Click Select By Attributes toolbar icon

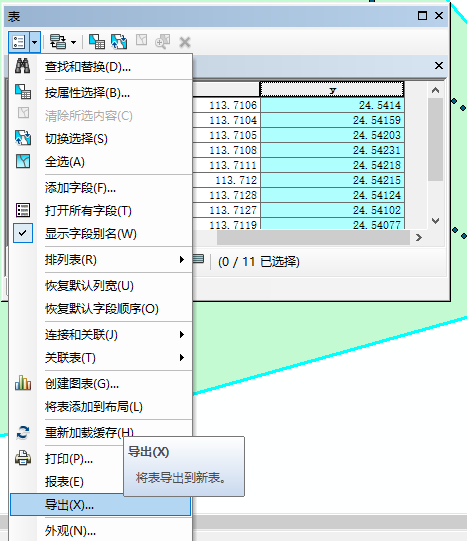[x=97, y=42]
